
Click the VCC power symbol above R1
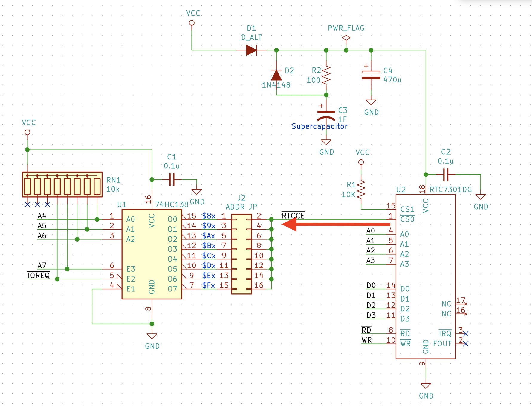[x=361, y=162]
